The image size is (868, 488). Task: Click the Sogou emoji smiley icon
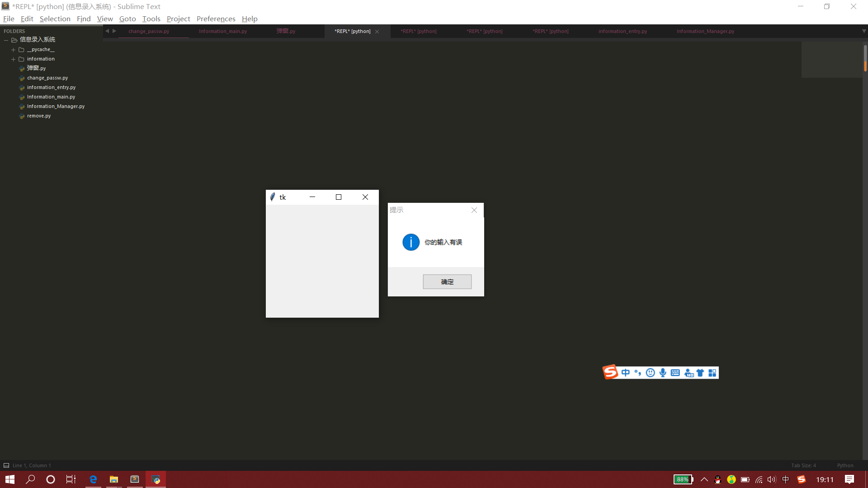(x=650, y=373)
